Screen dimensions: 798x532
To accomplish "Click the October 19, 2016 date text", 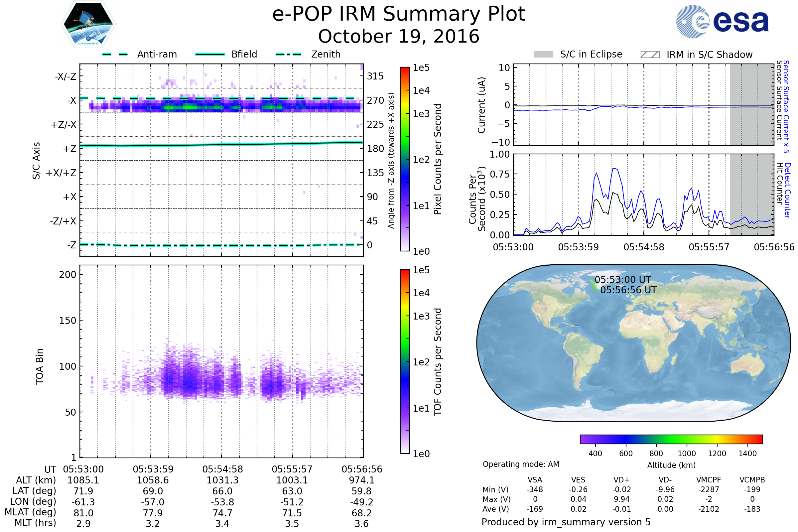I will coord(399,36).
